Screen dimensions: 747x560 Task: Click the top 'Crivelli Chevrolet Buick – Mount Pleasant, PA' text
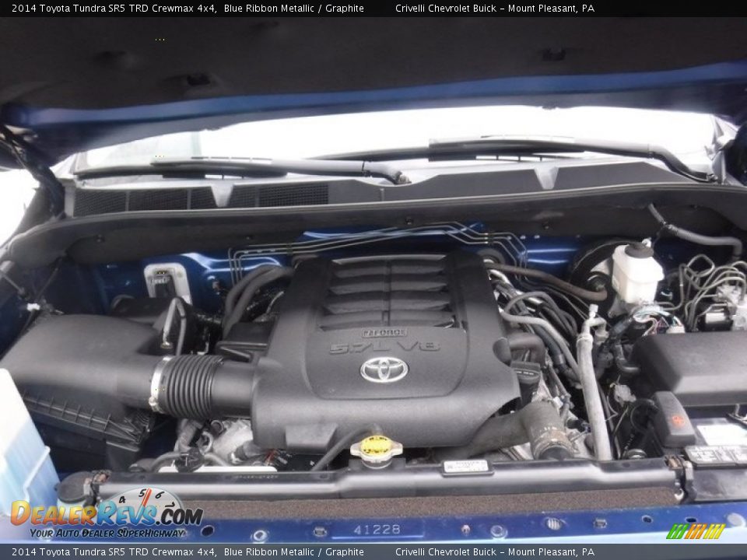495,8
